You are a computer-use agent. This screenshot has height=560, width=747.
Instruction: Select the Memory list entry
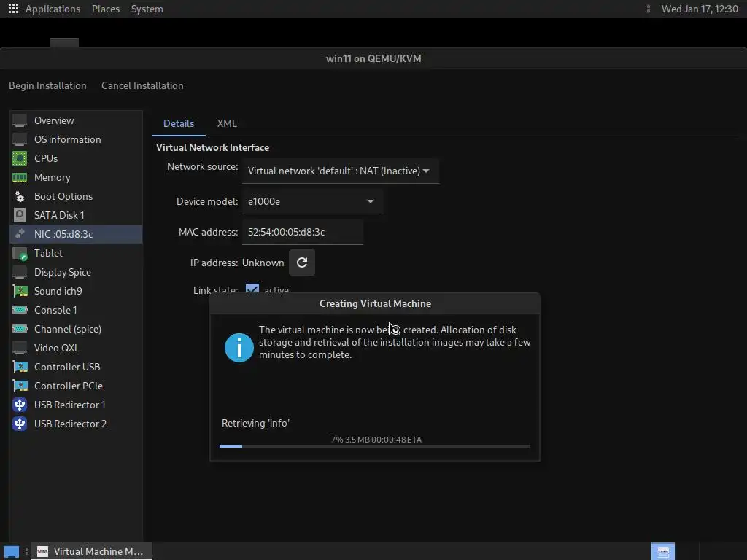pos(76,178)
